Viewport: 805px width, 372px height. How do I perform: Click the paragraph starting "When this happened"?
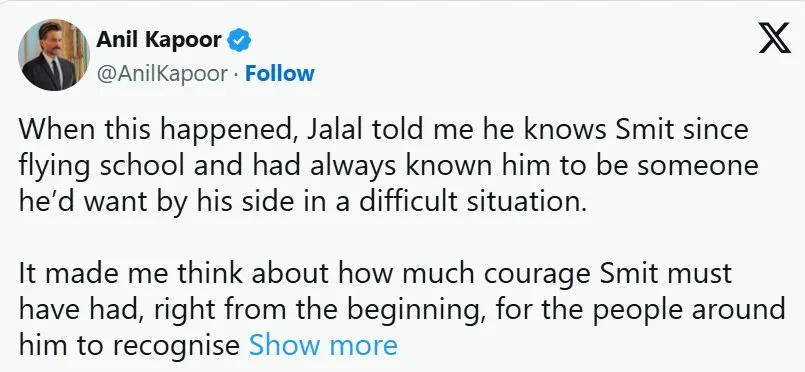[x=389, y=166]
